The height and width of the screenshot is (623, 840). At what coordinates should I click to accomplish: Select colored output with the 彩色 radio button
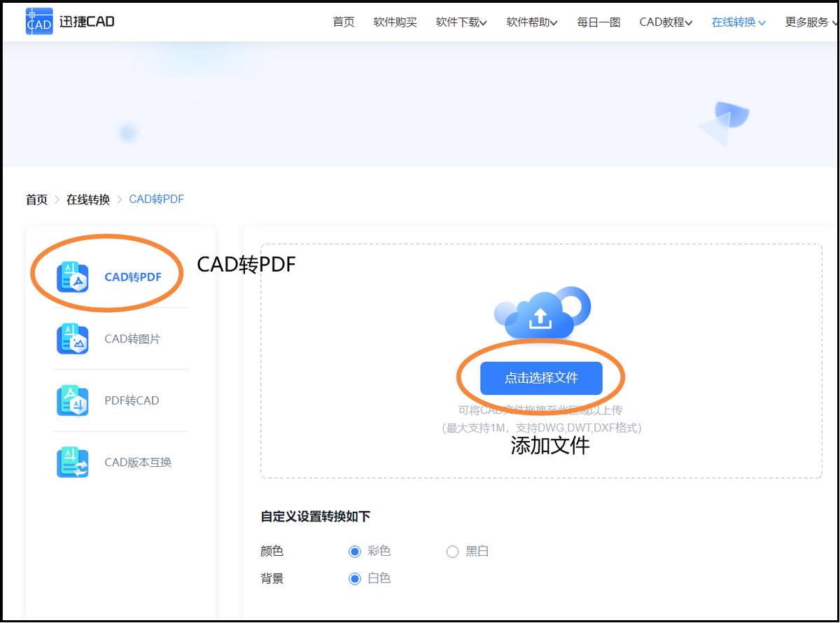point(357,551)
